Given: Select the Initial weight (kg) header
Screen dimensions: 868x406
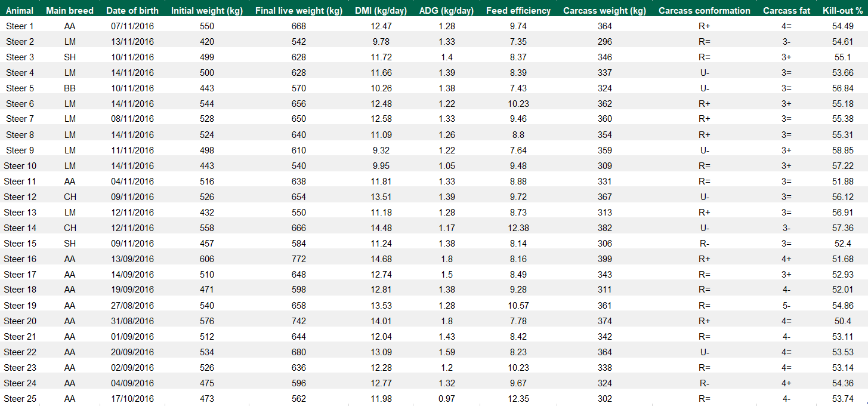Looking at the screenshot, I should (207, 11).
